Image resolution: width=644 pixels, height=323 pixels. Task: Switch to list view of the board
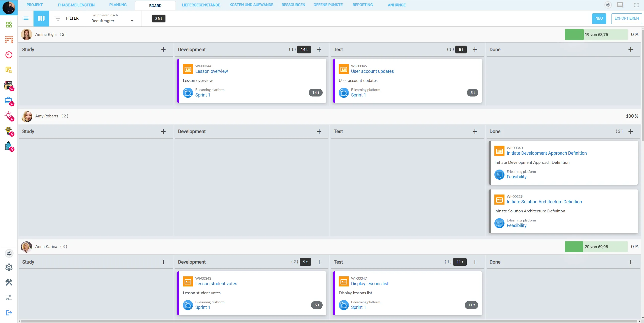coord(25,18)
